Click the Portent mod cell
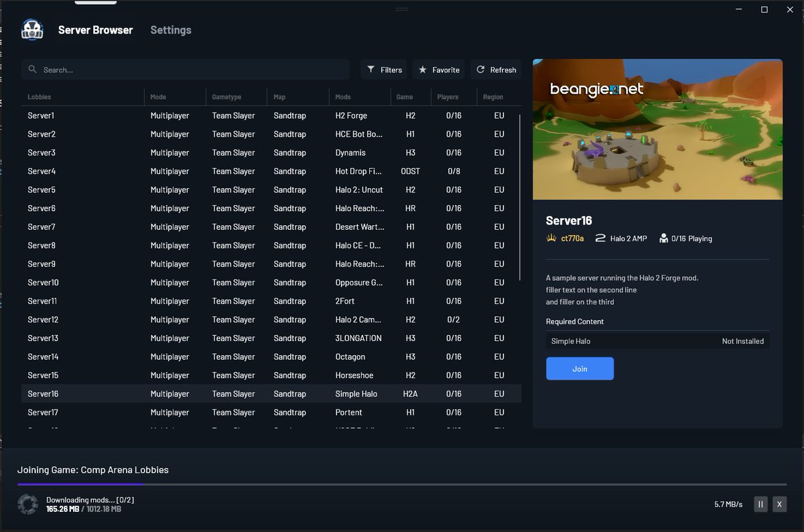 coord(348,413)
